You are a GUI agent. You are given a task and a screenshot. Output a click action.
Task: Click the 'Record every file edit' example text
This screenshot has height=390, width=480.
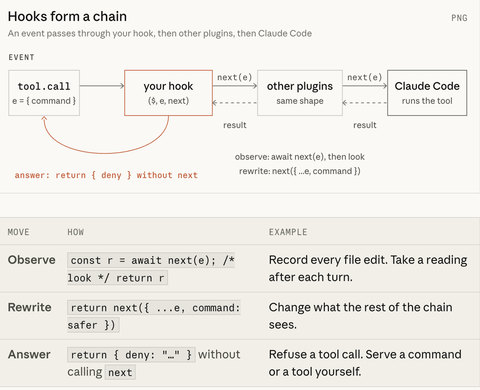coord(368,268)
